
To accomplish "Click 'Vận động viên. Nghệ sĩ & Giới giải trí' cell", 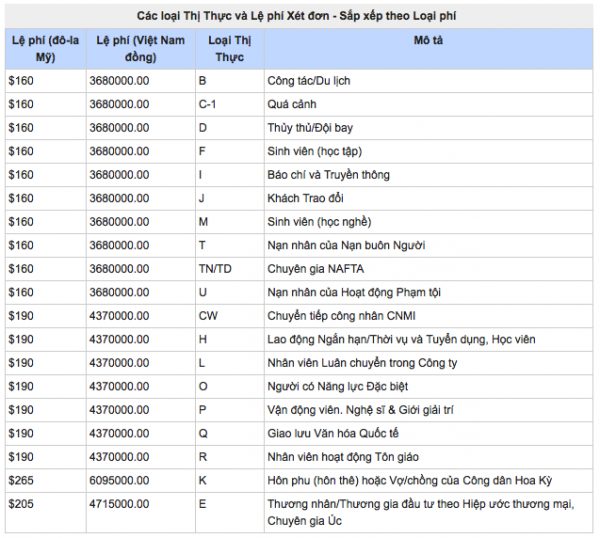I will pos(429,410).
